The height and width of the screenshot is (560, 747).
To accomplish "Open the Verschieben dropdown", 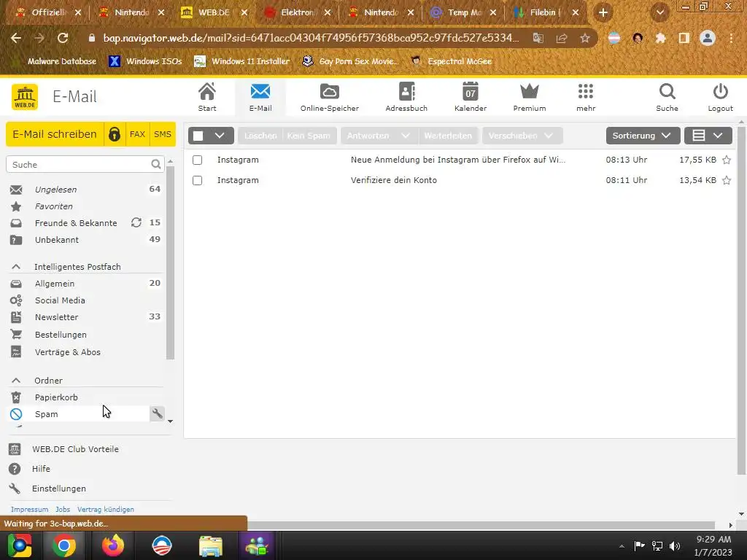I will point(522,136).
